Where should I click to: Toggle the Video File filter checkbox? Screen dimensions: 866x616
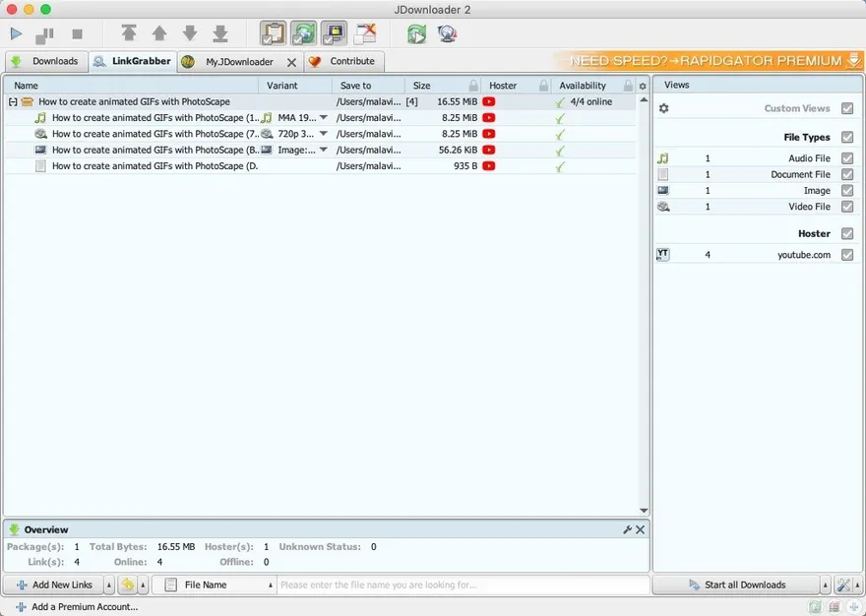[847, 207]
